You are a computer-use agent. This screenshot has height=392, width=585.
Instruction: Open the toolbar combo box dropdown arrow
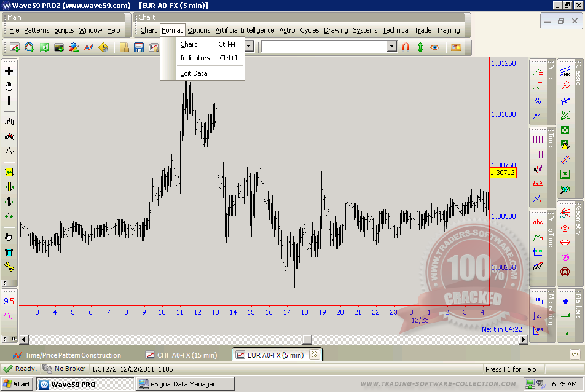[x=392, y=47]
